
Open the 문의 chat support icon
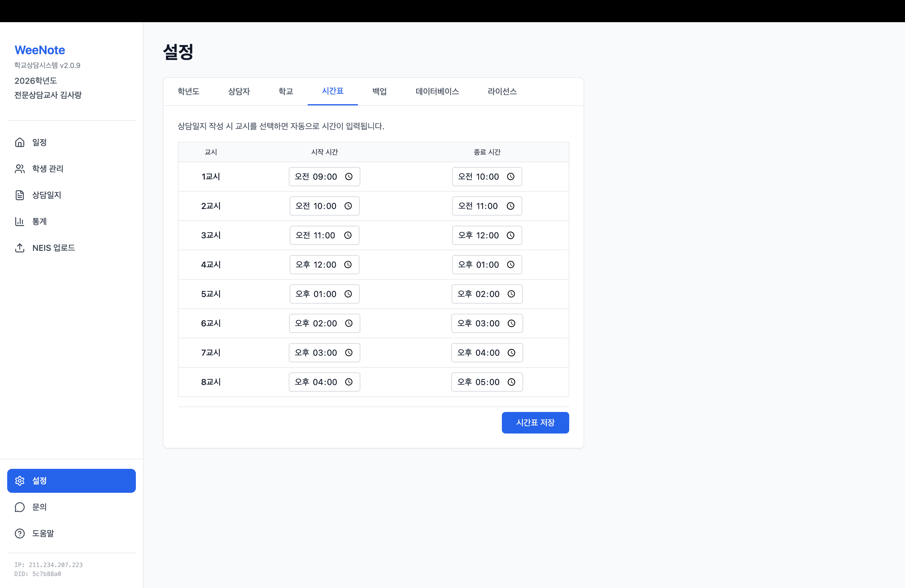20,507
